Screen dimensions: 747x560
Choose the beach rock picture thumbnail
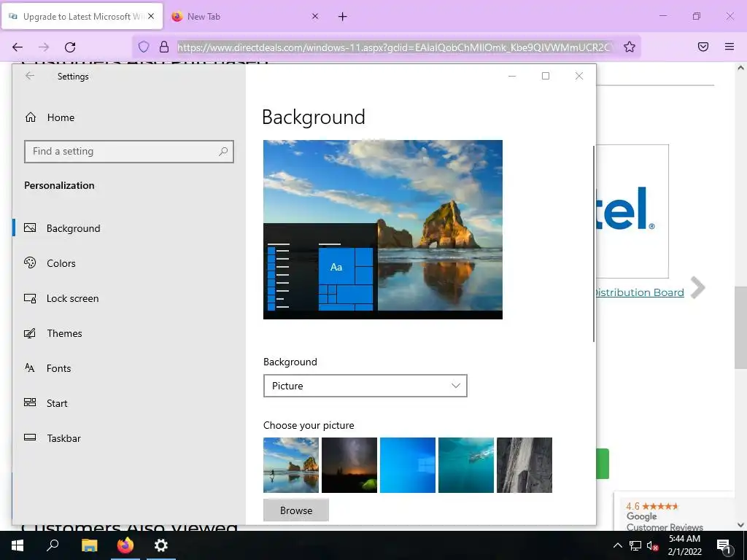coord(290,464)
